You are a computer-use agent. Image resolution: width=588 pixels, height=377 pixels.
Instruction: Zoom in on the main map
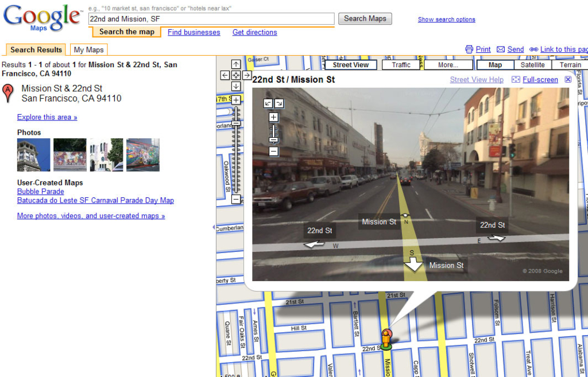pos(236,100)
